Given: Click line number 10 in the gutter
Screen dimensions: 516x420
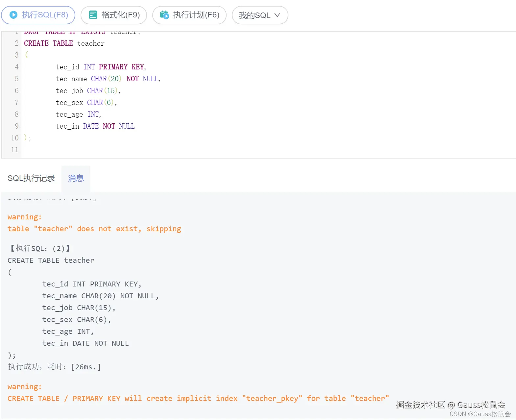Looking at the screenshot, I should (15, 138).
